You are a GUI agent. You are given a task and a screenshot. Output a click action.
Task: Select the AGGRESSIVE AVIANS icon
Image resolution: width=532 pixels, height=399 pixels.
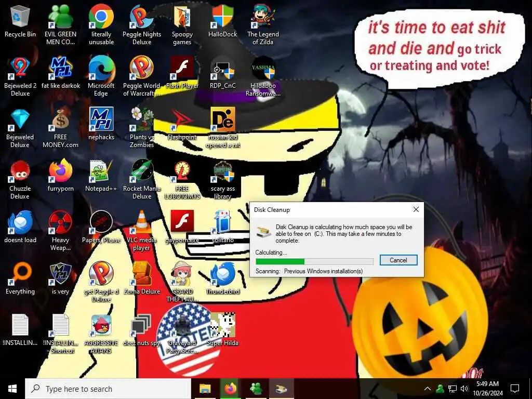click(x=101, y=325)
